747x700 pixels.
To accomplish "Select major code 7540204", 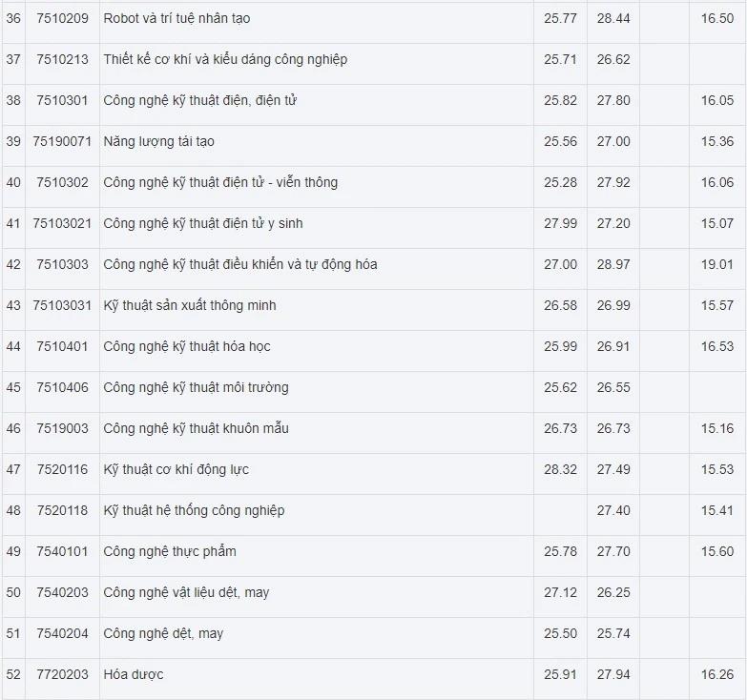I will point(62,633).
